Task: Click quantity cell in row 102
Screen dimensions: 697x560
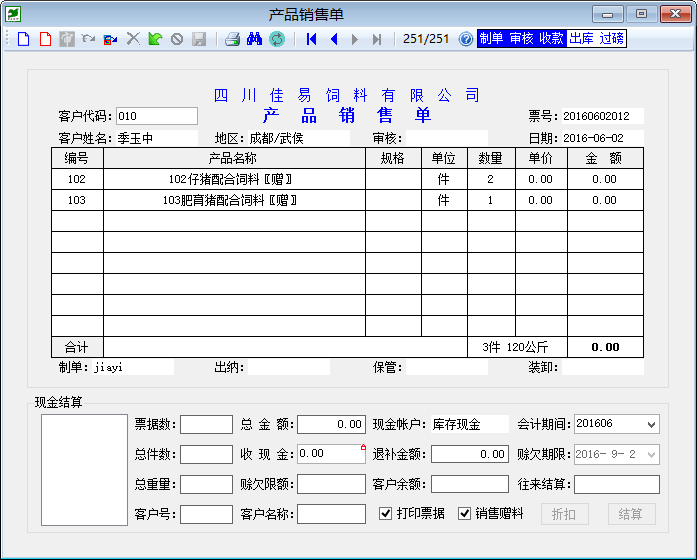Action: coord(491,179)
